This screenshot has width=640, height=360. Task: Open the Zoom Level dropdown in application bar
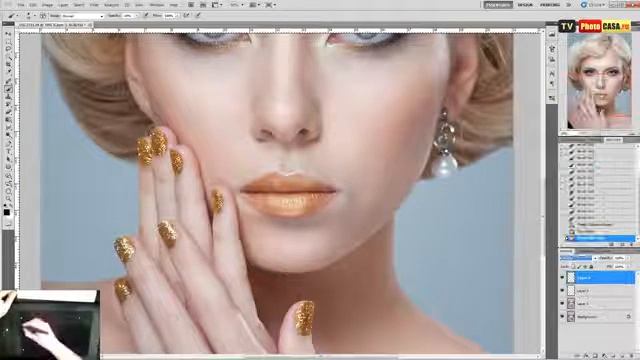(x=236, y=5)
